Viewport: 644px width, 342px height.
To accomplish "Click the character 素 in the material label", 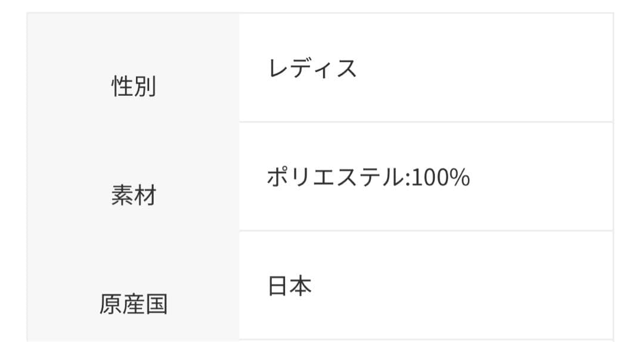I will click(x=122, y=195).
